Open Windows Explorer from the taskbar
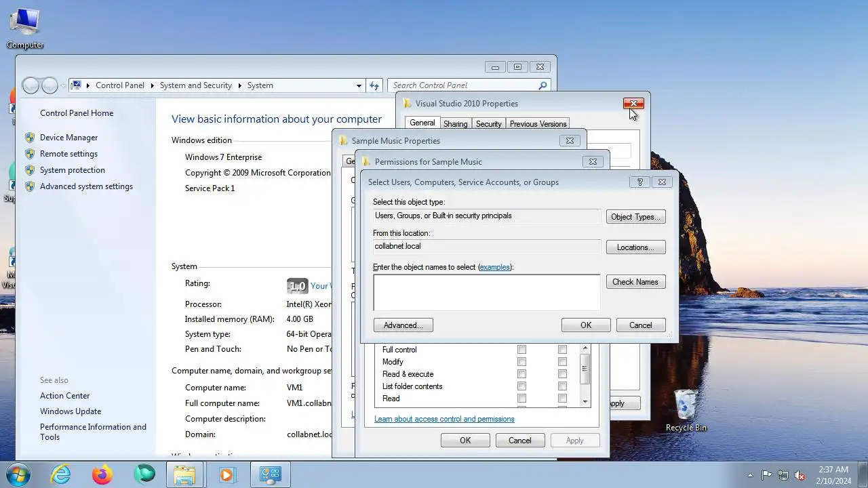Screen dimensions: 868x488 point(184,474)
